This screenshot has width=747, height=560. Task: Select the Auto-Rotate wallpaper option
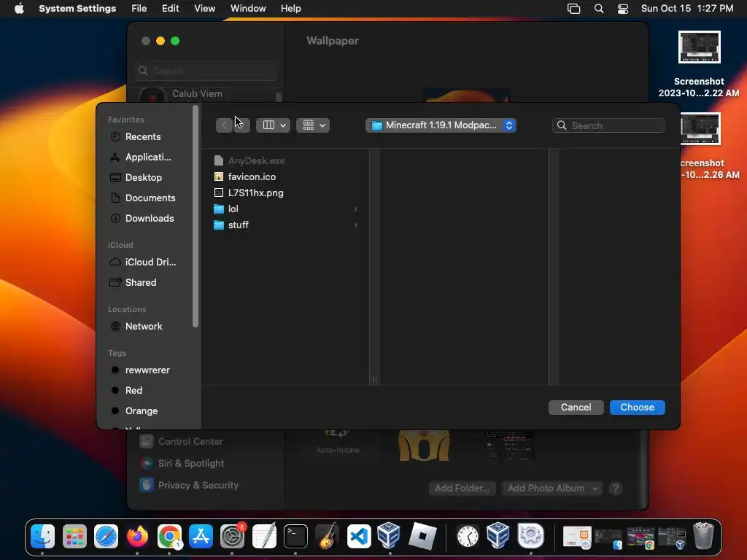point(338,441)
